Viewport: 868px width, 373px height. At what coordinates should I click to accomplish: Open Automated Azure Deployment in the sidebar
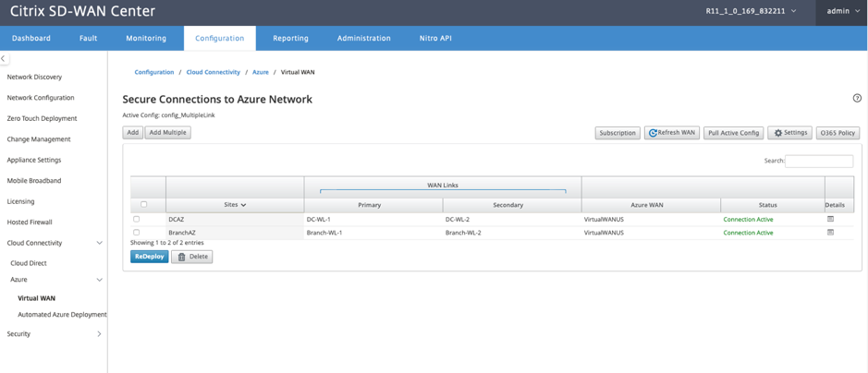tap(62, 315)
